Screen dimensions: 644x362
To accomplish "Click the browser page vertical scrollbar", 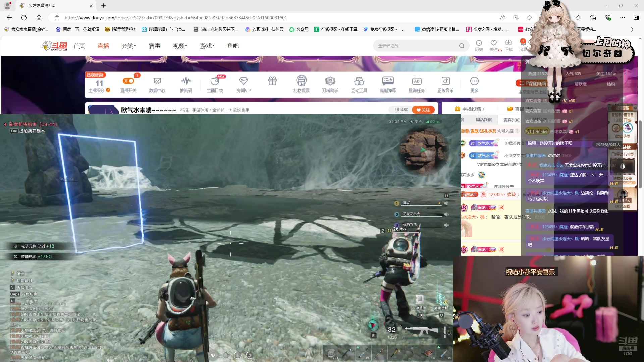I will coord(640,154).
